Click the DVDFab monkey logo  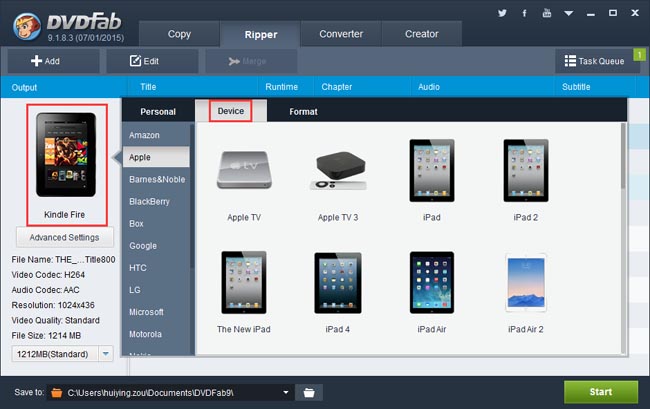(x=27, y=26)
